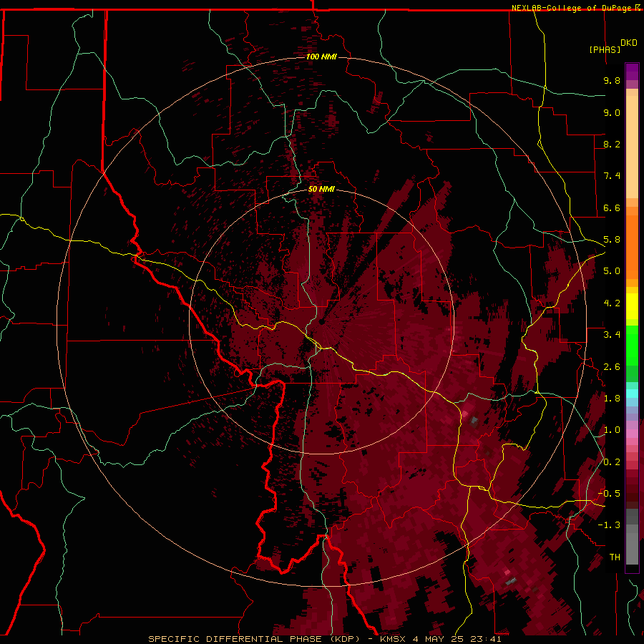Click the 3.4 value on the color scale
This screenshot has width=644, height=644.
pyautogui.click(x=612, y=335)
